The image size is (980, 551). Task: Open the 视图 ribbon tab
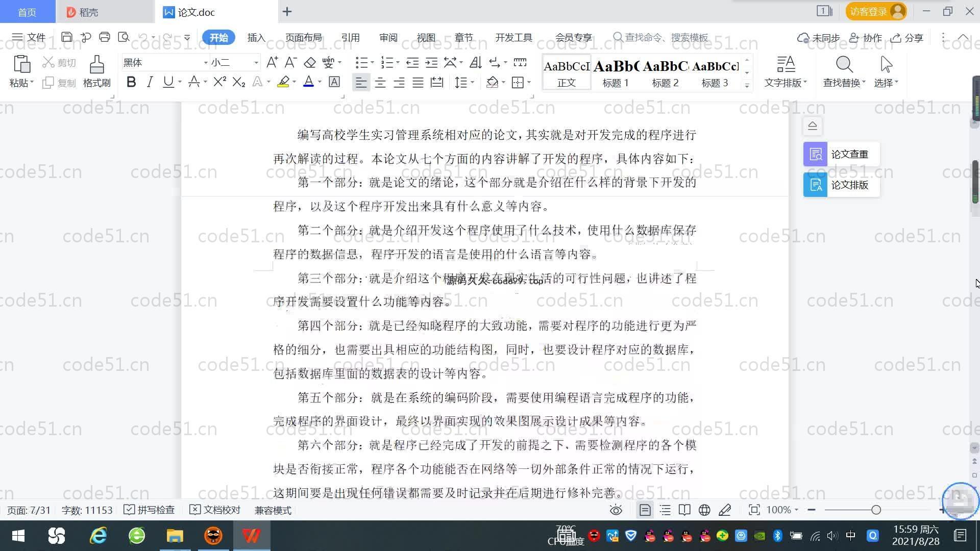tap(426, 38)
